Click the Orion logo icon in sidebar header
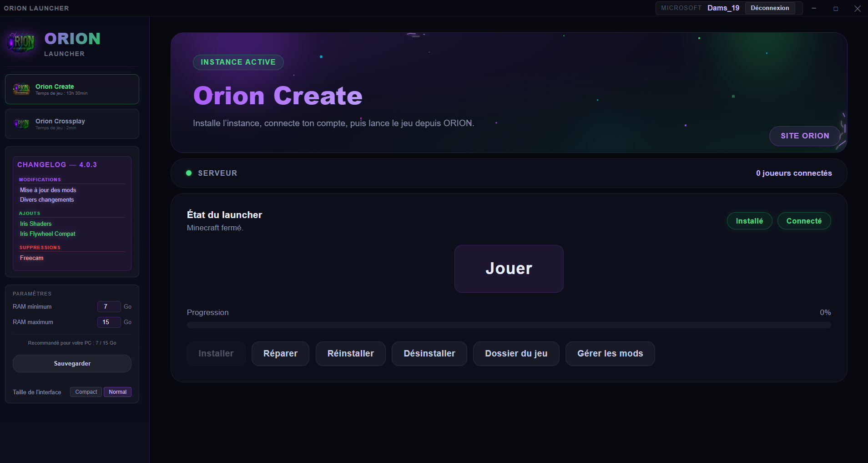 [21, 43]
